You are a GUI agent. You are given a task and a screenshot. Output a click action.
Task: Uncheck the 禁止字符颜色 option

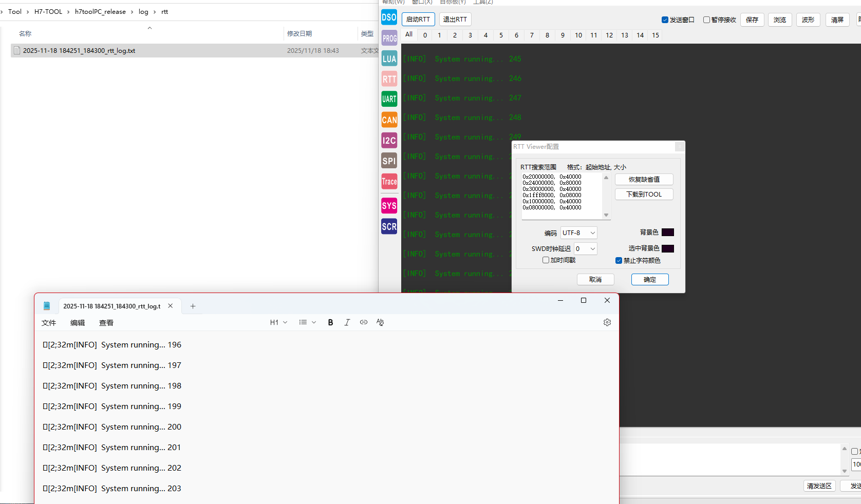point(619,260)
